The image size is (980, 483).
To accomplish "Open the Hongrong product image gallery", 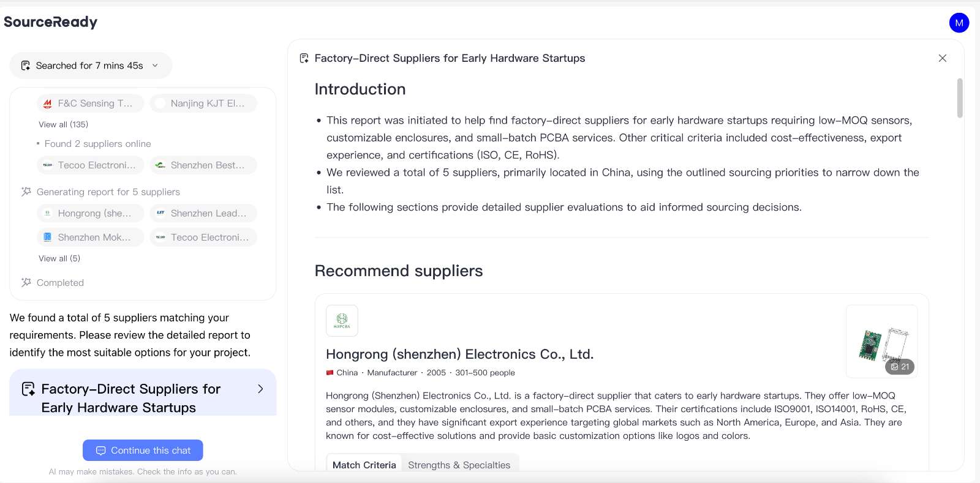I will (x=882, y=342).
